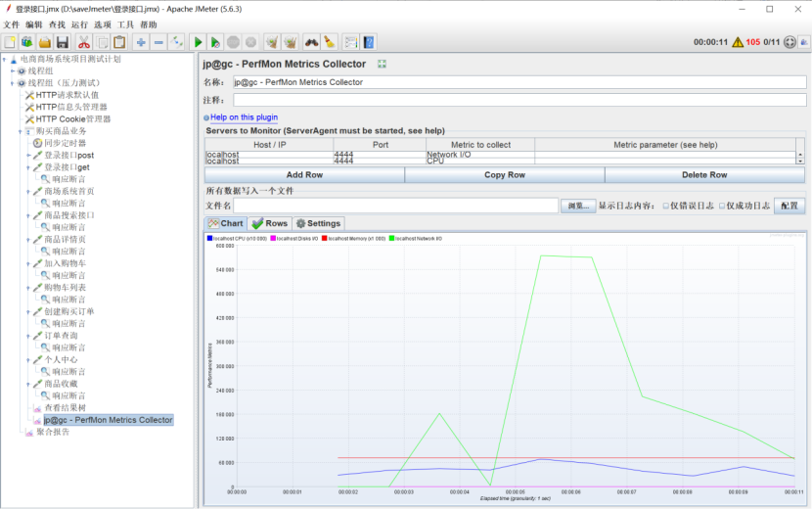Select 聚合报告 in the tree

pos(52,432)
